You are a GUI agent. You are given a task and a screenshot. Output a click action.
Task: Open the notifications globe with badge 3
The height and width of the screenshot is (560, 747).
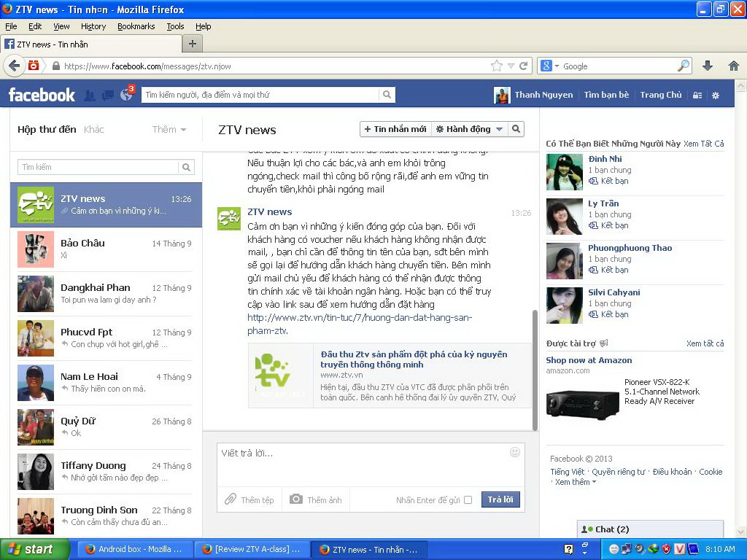point(127,94)
